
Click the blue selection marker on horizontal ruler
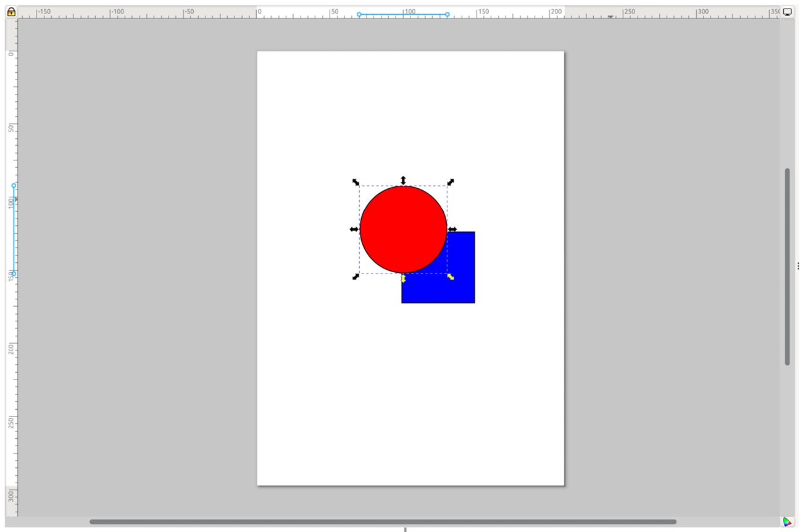[x=403, y=14]
